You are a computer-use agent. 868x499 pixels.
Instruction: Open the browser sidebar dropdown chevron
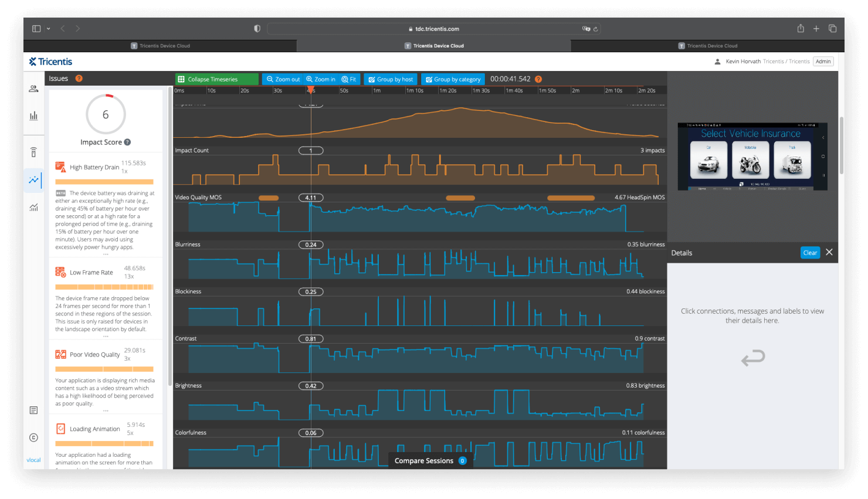pyautogui.click(x=48, y=29)
